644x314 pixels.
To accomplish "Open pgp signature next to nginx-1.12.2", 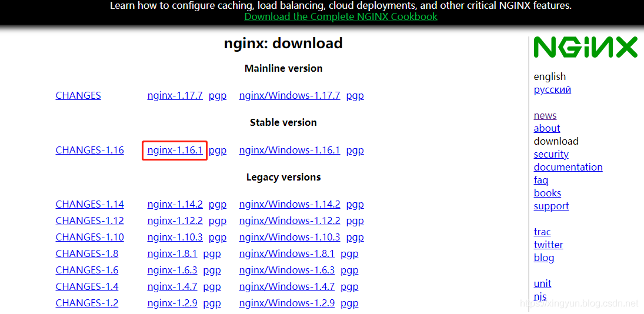I will click(218, 221).
